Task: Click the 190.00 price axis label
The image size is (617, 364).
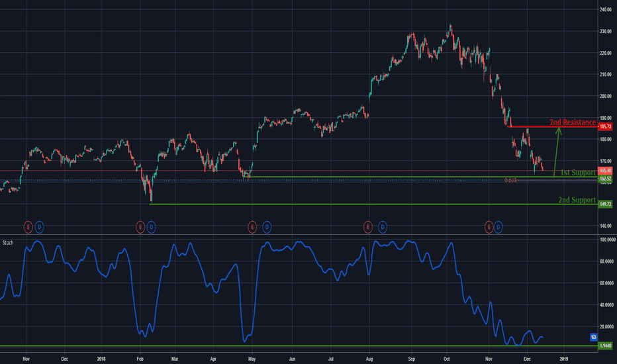Action: (606, 118)
